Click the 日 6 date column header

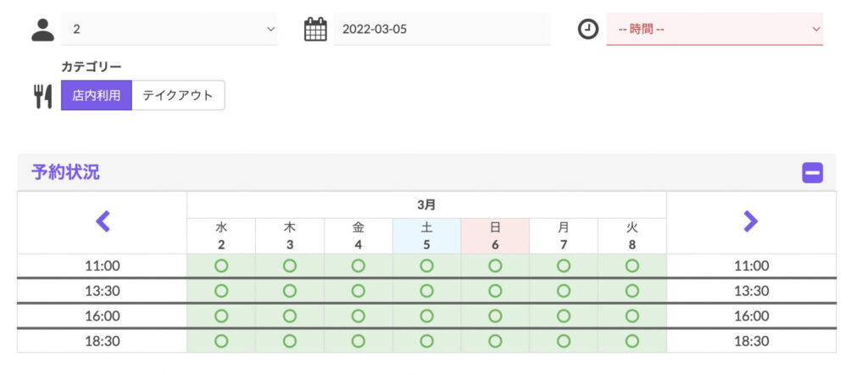click(x=495, y=236)
